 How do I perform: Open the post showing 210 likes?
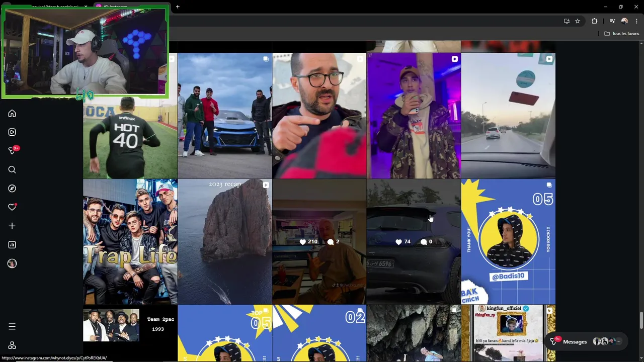click(x=319, y=242)
